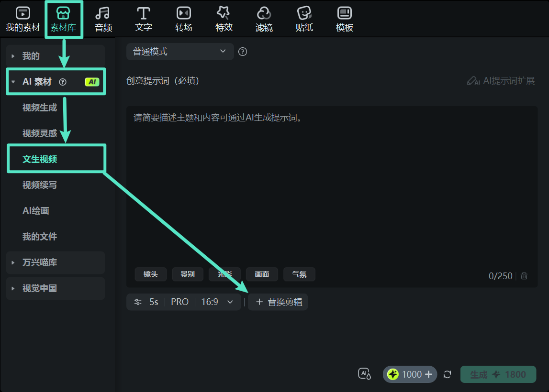This screenshot has height=392, width=549.
Task: Switch to the 模板 (Templates) tab
Action: [344, 18]
